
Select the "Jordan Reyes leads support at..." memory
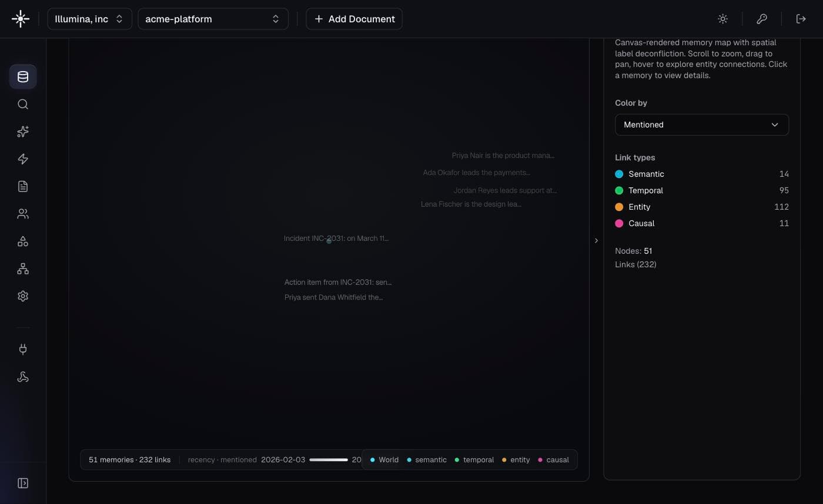tap(505, 190)
